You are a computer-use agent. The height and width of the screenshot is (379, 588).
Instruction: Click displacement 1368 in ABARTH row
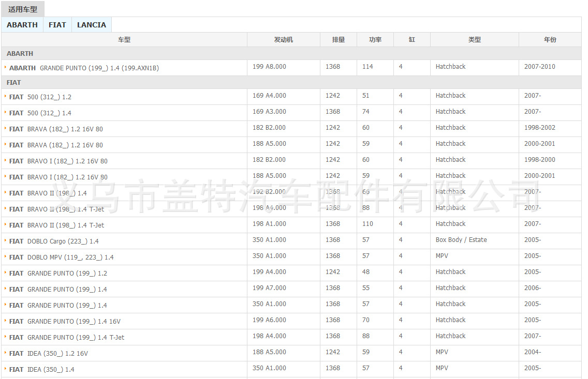[333, 67]
